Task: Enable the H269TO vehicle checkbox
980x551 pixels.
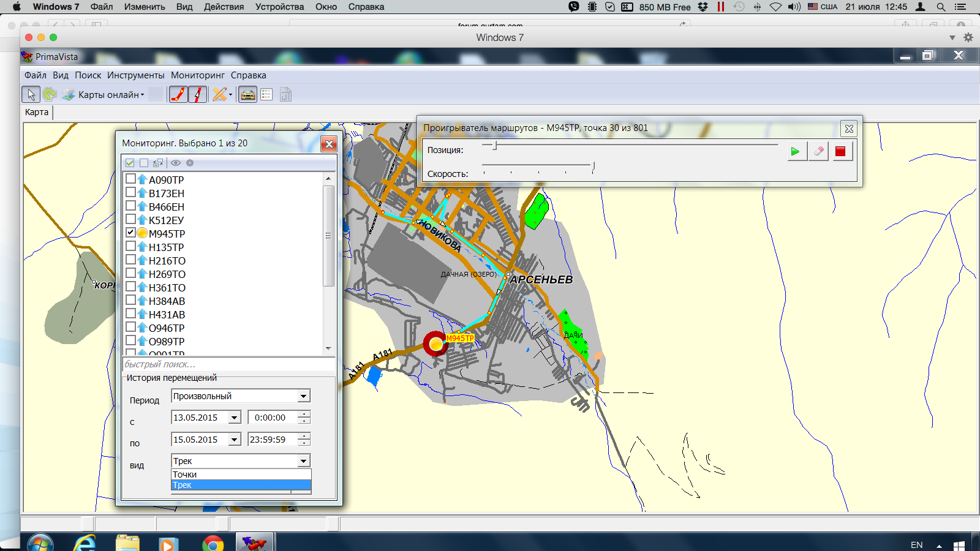Action: [x=130, y=273]
